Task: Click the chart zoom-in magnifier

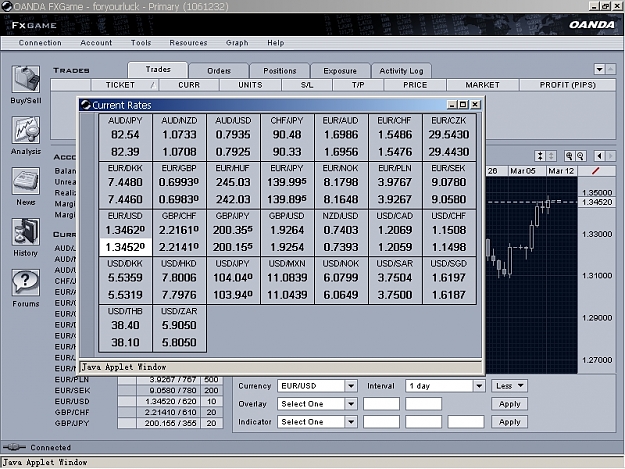Action: [x=569, y=156]
